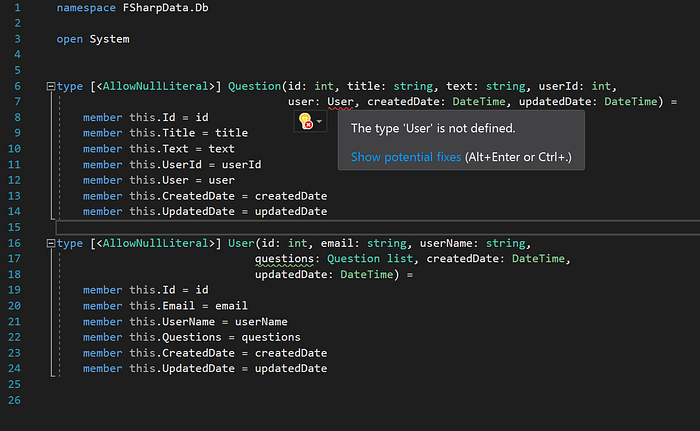Click the namespace keyword on line 1

tap(86, 8)
